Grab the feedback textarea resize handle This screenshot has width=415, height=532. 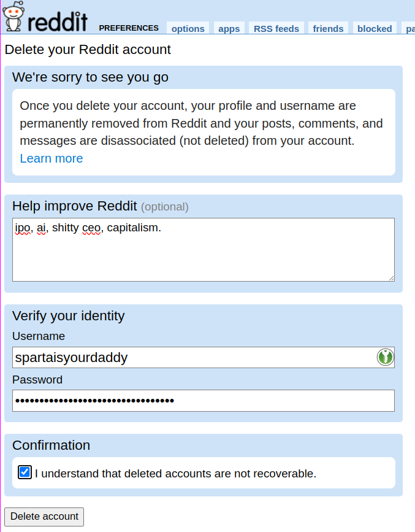391,278
